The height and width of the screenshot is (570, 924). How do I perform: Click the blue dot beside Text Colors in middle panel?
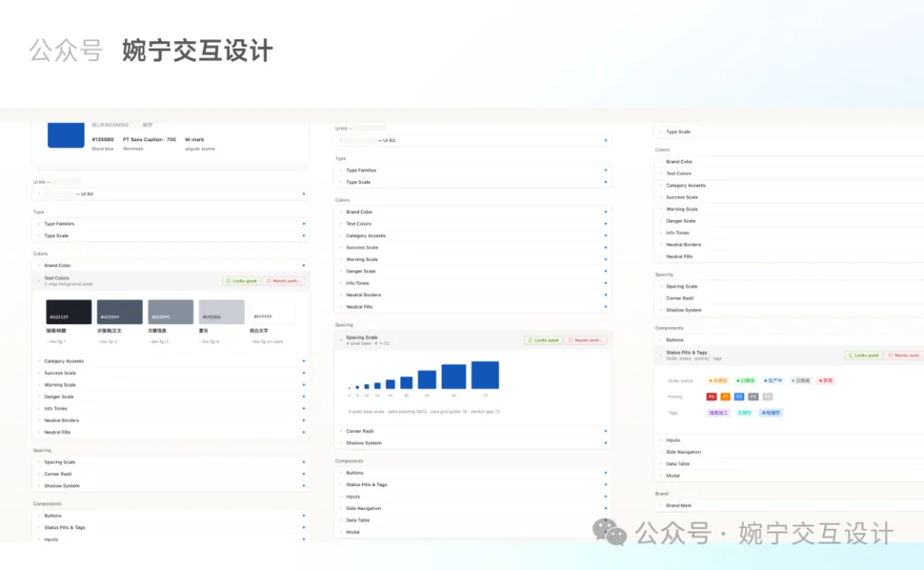(605, 224)
